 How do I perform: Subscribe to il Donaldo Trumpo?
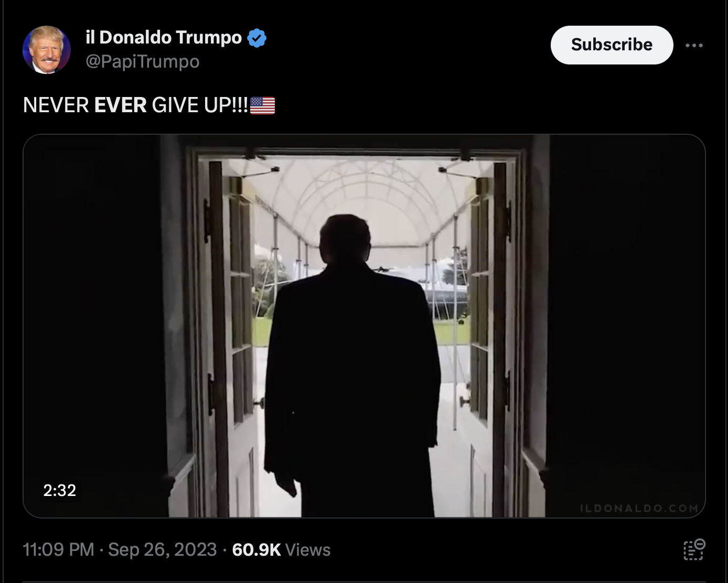point(612,45)
